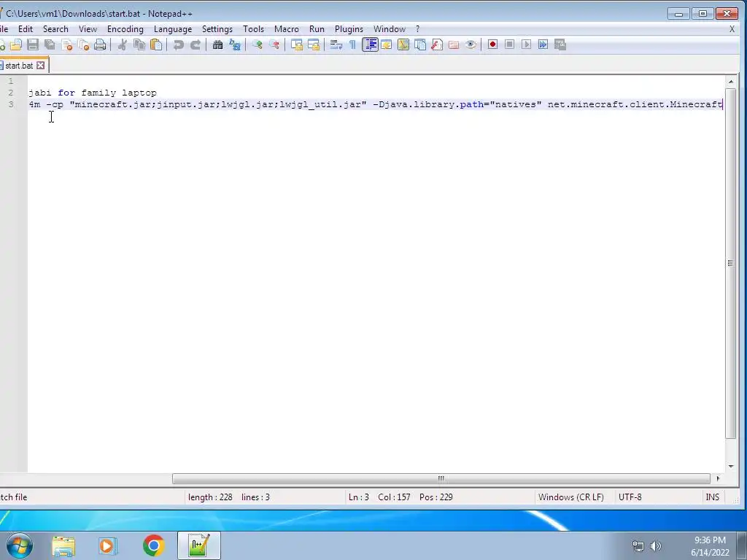Redo with the Redo arrow icon
747x560 pixels.
(x=196, y=44)
